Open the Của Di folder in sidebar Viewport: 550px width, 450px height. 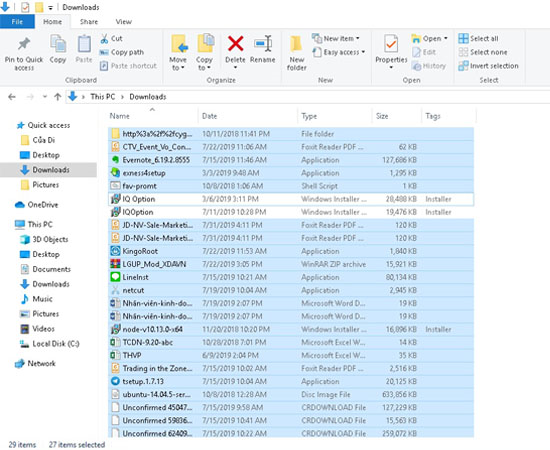(x=38, y=140)
